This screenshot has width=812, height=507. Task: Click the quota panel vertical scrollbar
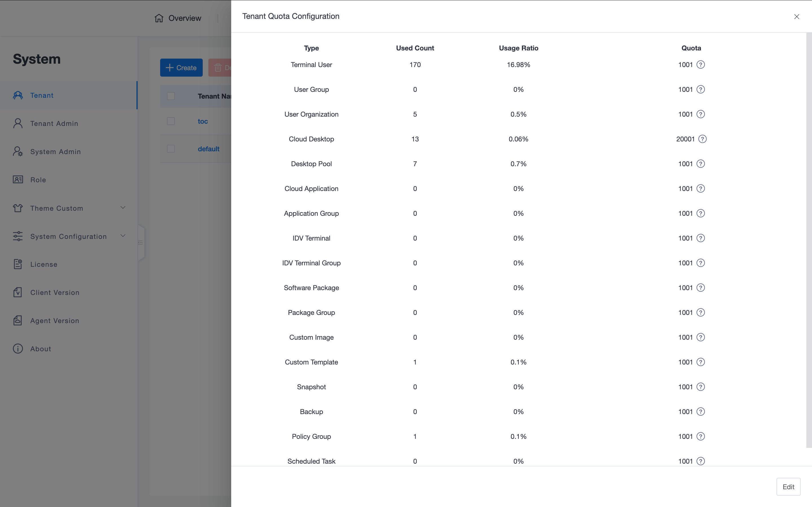click(809, 240)
